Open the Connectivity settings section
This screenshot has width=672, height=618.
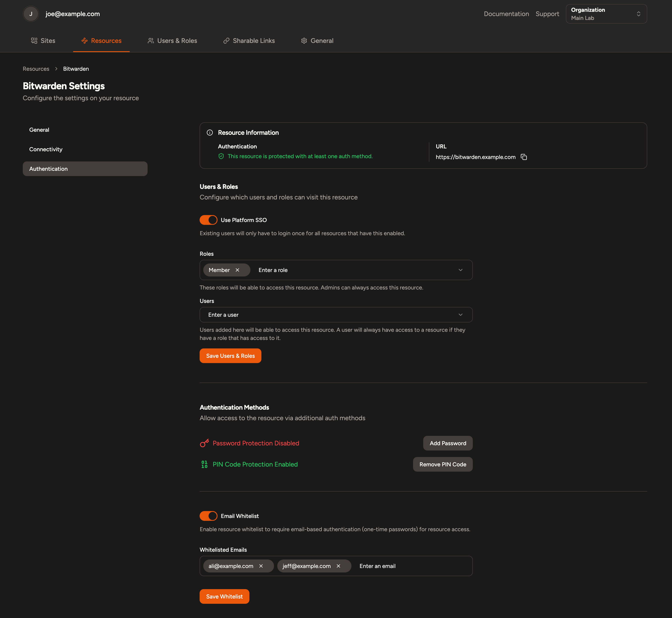click(x=46, y=149)
